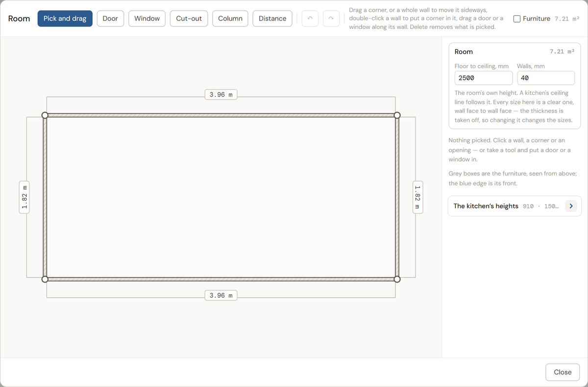Click the "Floor to ceiling, mm" label
This screenshot has height=387, width=588.
coord(482,66)
